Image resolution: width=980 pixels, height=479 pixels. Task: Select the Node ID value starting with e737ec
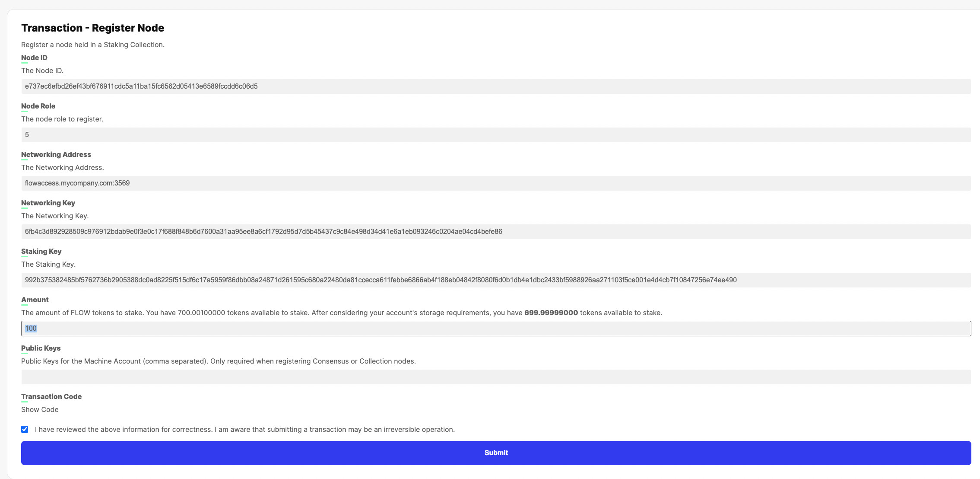coord(141,86)
